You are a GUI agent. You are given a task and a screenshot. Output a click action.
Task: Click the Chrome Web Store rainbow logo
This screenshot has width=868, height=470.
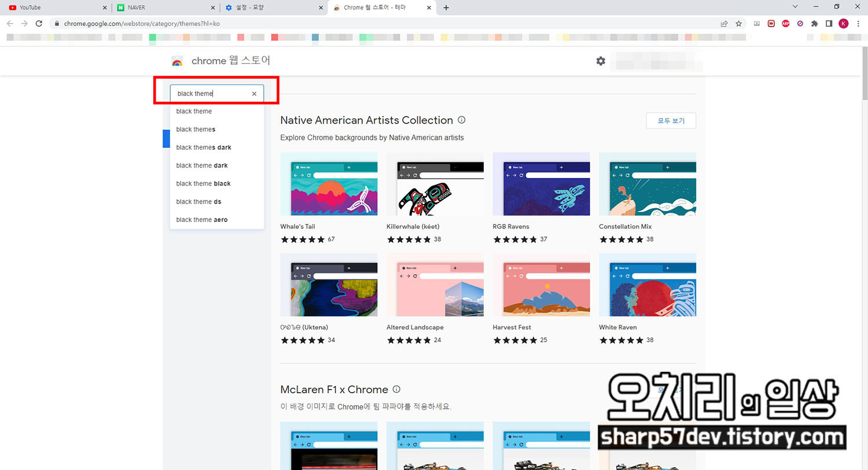pyautogui.click(x=177, y=61)
